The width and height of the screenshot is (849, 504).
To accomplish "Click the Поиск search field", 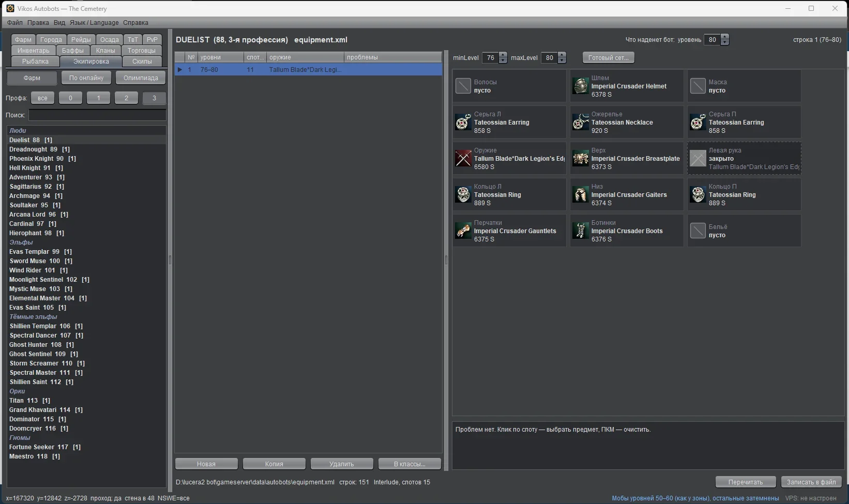I will pyautogui.click(x=97, y=115).
